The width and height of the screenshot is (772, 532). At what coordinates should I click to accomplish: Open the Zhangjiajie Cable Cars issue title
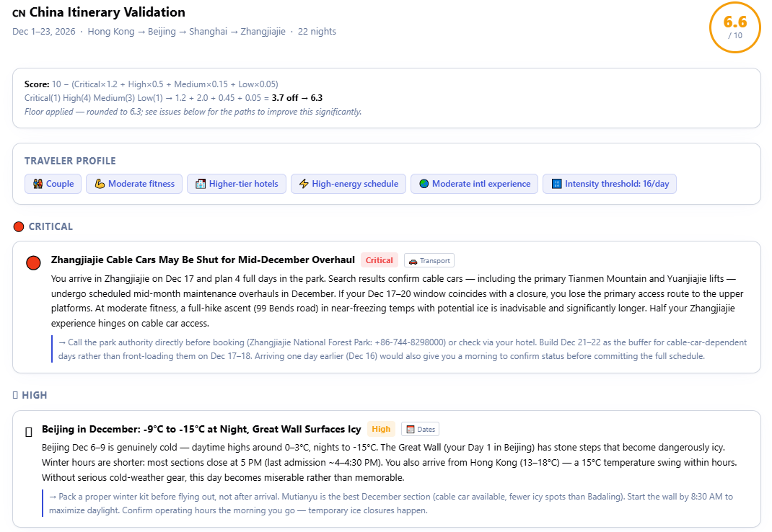[203, 260]
